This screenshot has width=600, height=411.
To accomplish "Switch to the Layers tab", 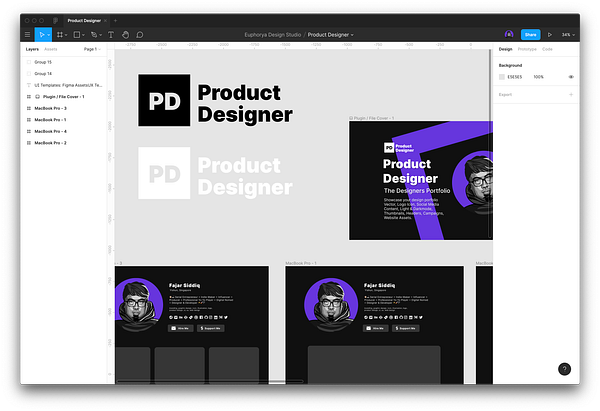I will coord(32,49).
